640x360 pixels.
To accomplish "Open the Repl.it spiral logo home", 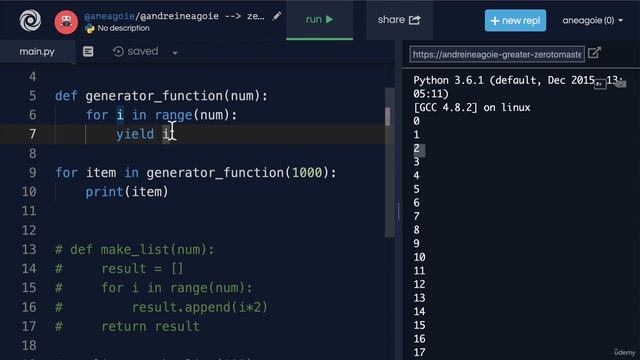I will tap(30, 20).
